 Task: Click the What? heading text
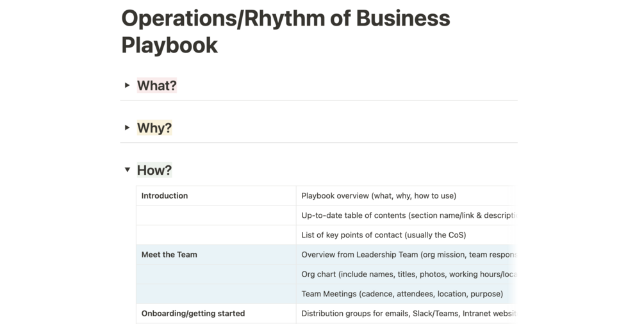pos(156,86)
